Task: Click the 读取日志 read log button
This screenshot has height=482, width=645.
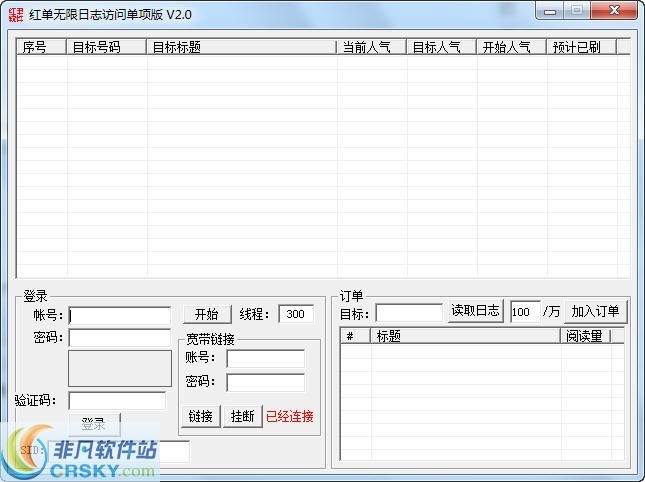Action: (x=475, y=311)
